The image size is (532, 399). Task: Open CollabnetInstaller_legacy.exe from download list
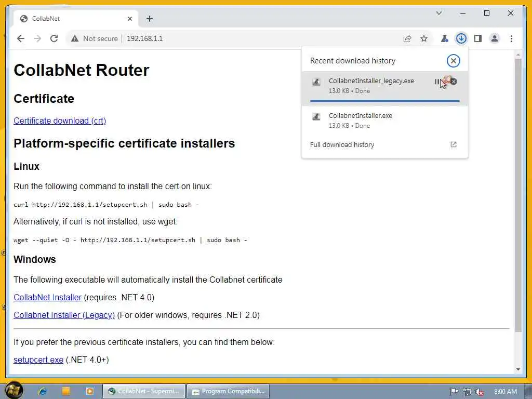371,81
